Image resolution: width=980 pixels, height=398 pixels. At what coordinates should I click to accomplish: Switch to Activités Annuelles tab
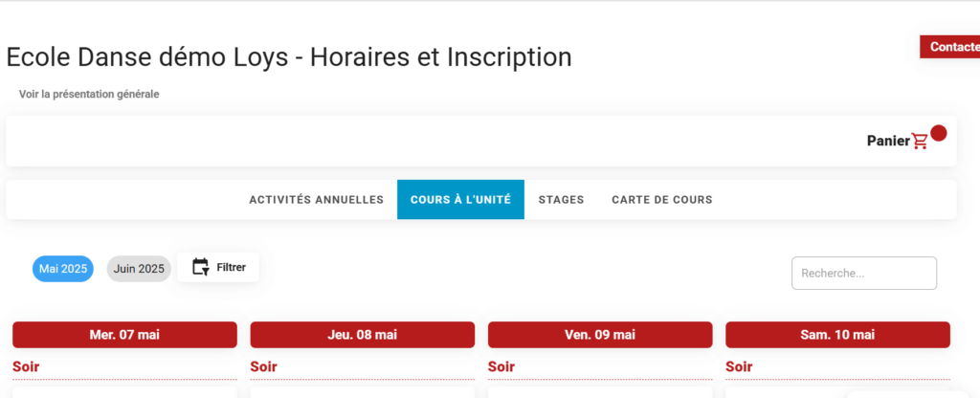pyautogui.click(x=316, y=200)
